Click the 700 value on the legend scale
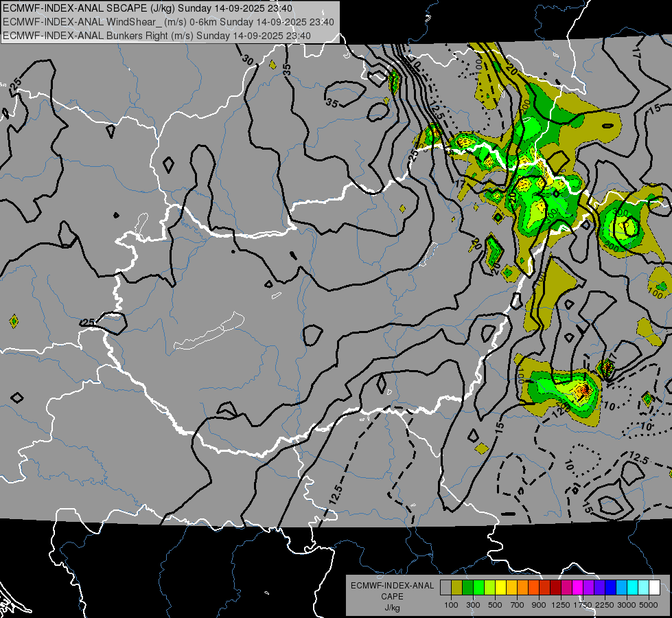The image size is (672, 618). [x=518, y=605]
